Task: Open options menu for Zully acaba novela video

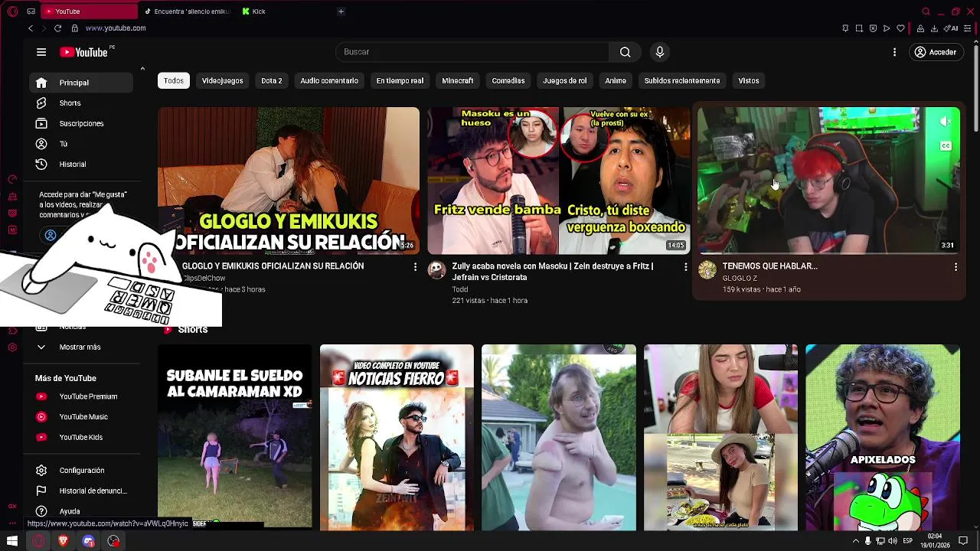Action: point(685,266)
